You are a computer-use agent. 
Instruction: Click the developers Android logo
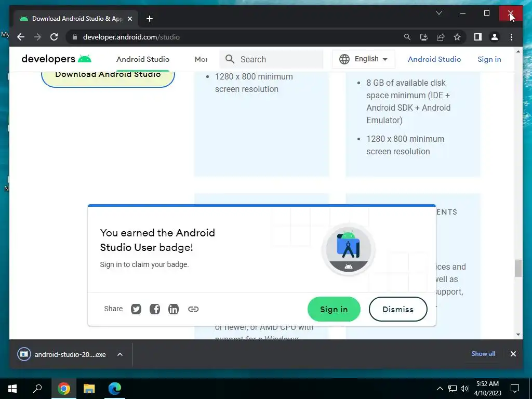tap(56, 59)
